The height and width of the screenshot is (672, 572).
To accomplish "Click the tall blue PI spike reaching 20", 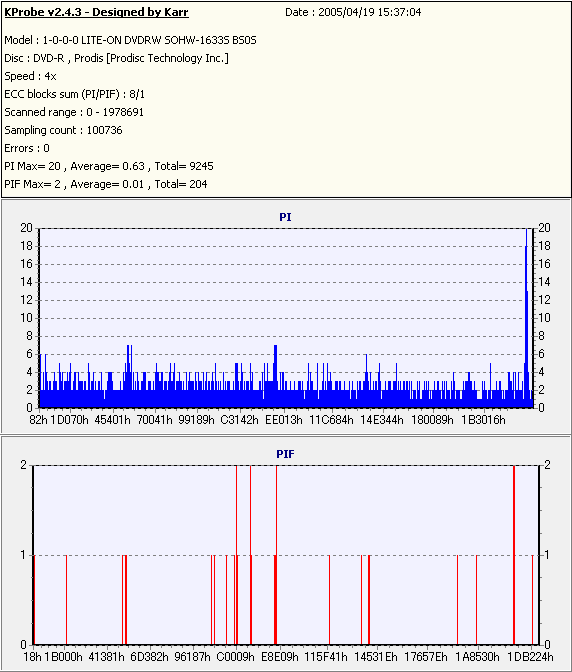I will pyautogui.click(x=527, y=318).
